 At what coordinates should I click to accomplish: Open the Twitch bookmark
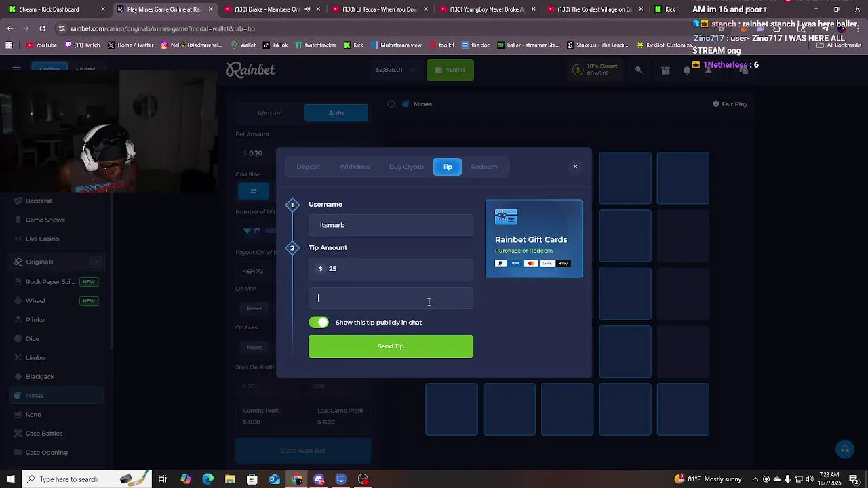tap(83, 45)
